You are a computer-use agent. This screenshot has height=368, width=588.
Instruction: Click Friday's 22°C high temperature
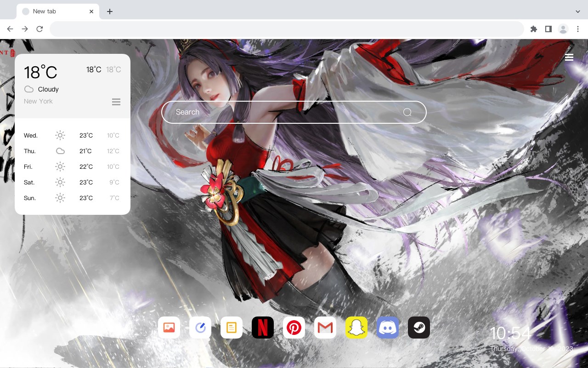click(86, 167)
